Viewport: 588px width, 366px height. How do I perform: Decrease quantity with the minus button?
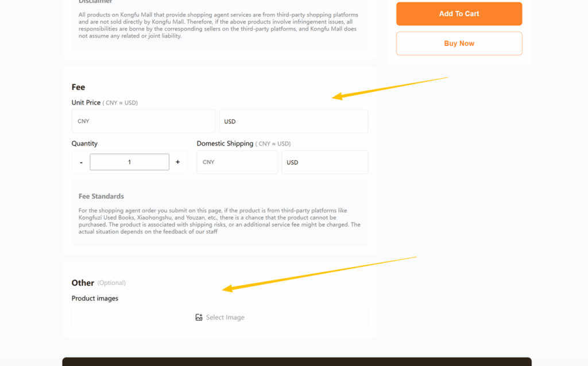click(81, 162)
